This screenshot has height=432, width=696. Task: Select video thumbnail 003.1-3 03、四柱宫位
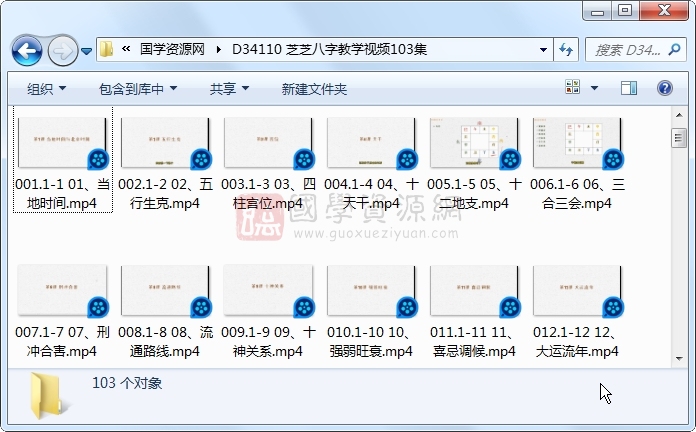269,143
